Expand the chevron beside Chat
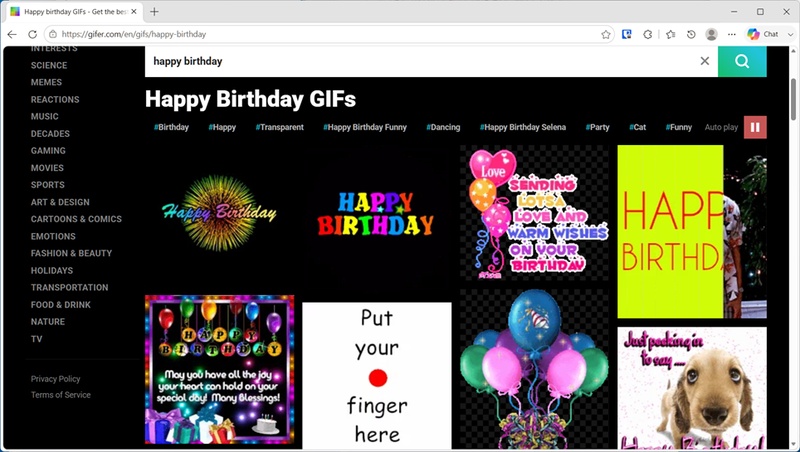The image size is (800, 452). click(x=790, y=34)
